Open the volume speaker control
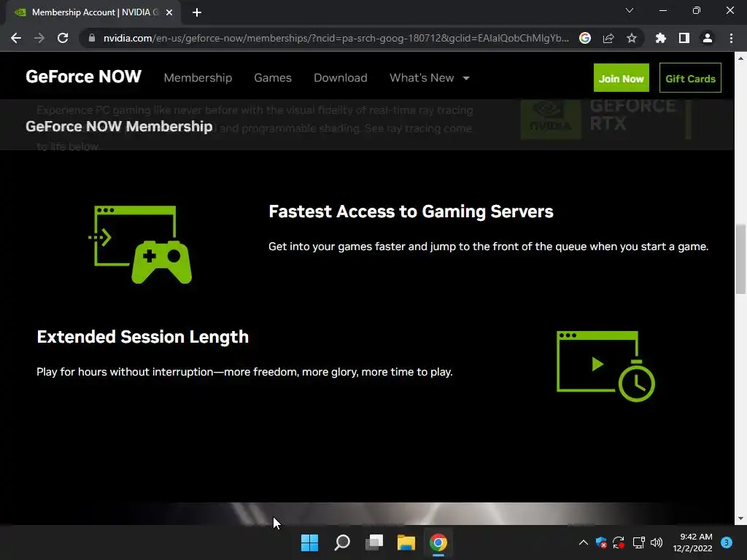 coord(657,542)
